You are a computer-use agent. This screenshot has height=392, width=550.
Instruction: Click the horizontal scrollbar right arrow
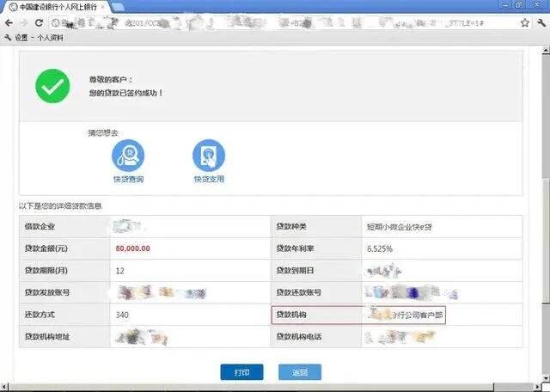(x=537, y=387)
